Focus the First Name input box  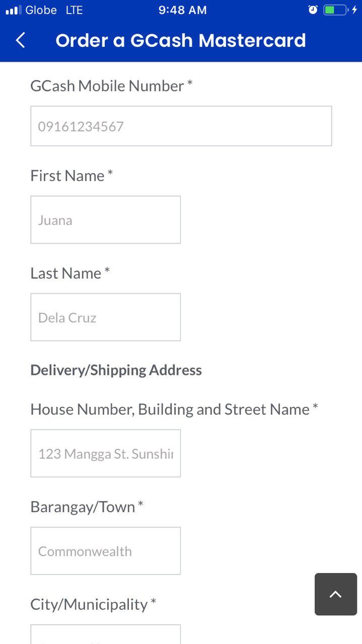106,220
